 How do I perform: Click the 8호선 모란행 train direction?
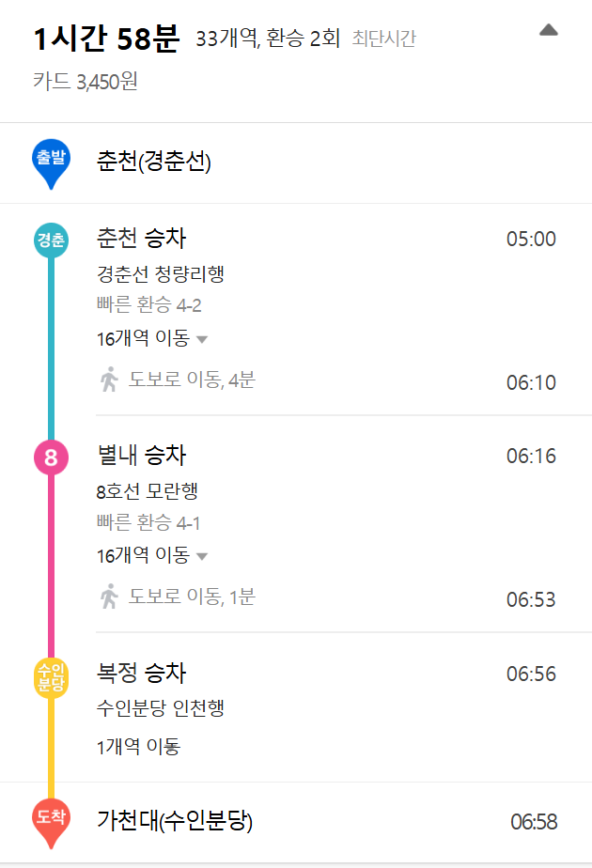point(147,491)
